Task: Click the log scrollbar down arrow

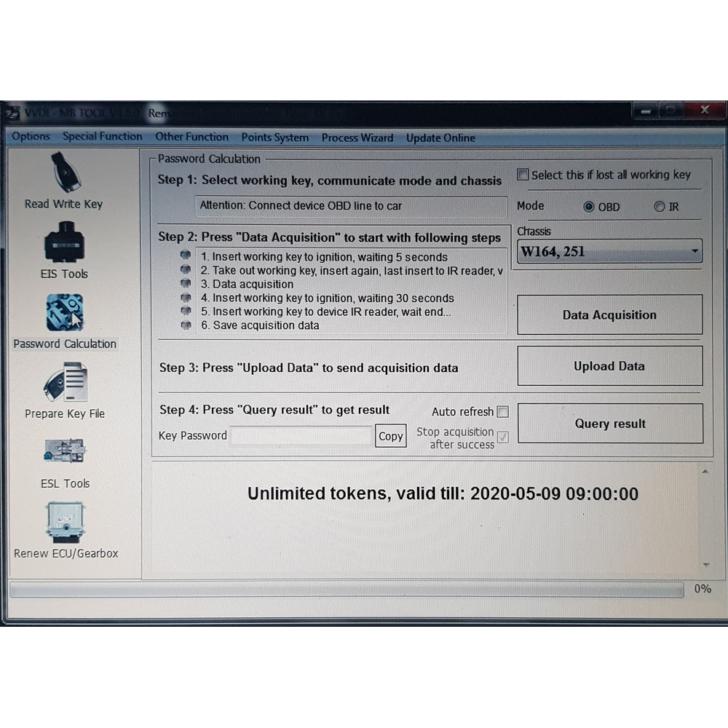Action: point(706,565)
